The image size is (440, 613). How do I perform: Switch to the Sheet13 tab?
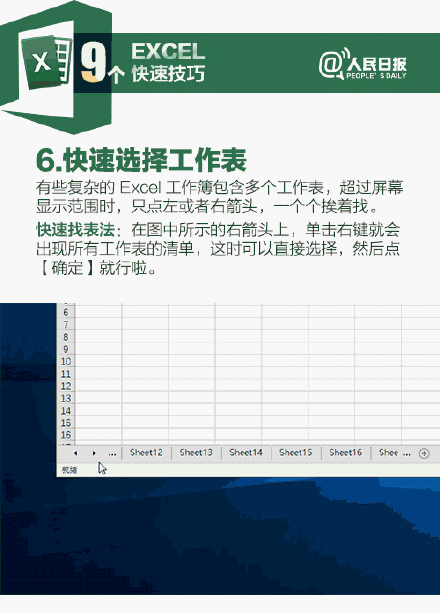(x=196, y=453)
